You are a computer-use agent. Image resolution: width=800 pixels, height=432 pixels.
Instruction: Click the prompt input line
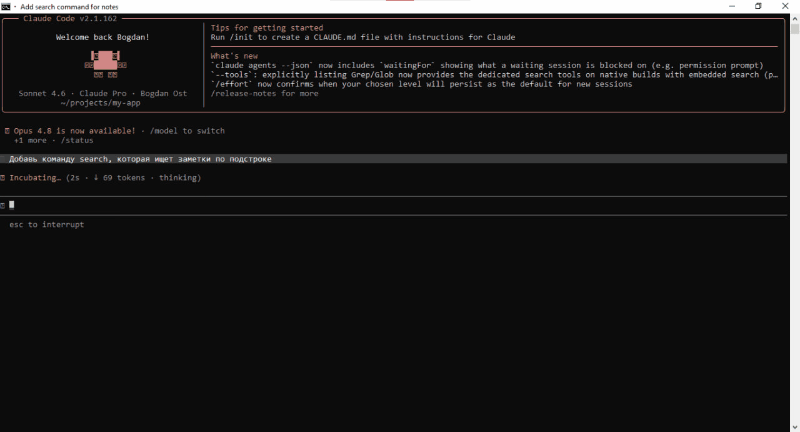coord(393,205)
